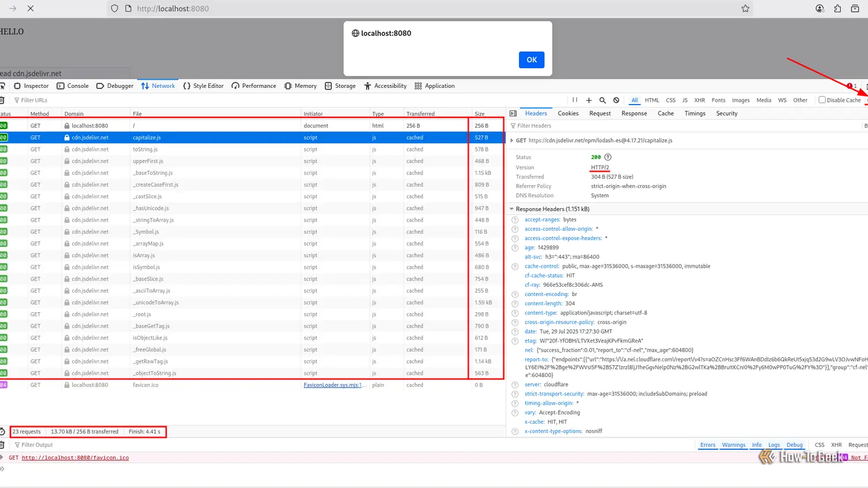Select the isObjectLike.js request row
Screen dimensions: 868x488
(x=252, y=338)
